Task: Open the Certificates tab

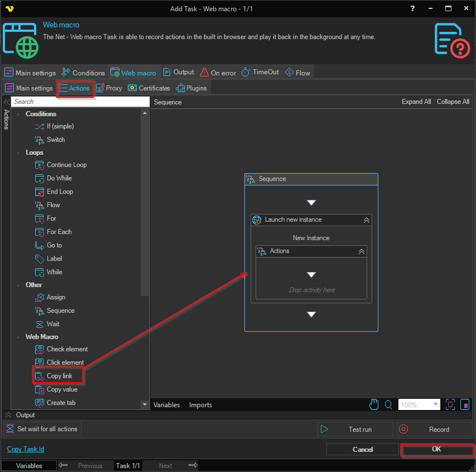Action: coord(149,88)
